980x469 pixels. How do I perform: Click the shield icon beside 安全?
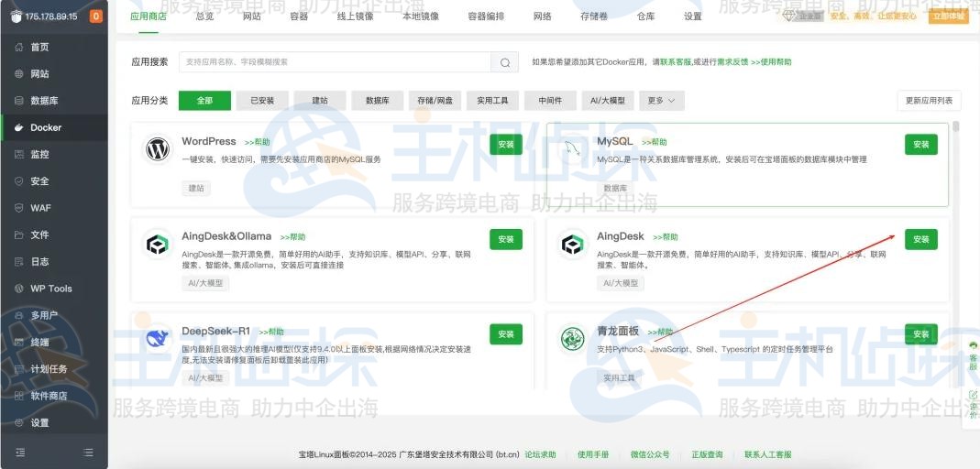click(x=18, y=181)
